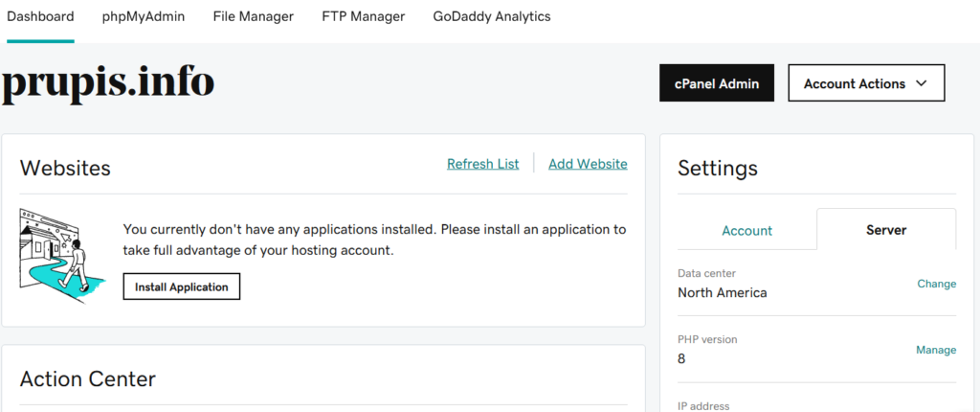Viewport: 980px width, 412px height.
Task: Click the Refresh List link
Action: 483,164
